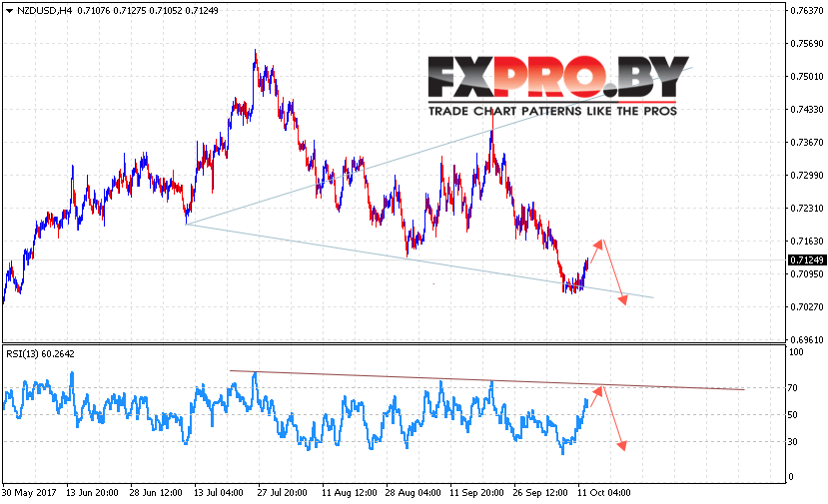Click the NZDUSD,H4 symbol title text
The height and width of the screenshot is (504, 828).
(x=44, y=11)
